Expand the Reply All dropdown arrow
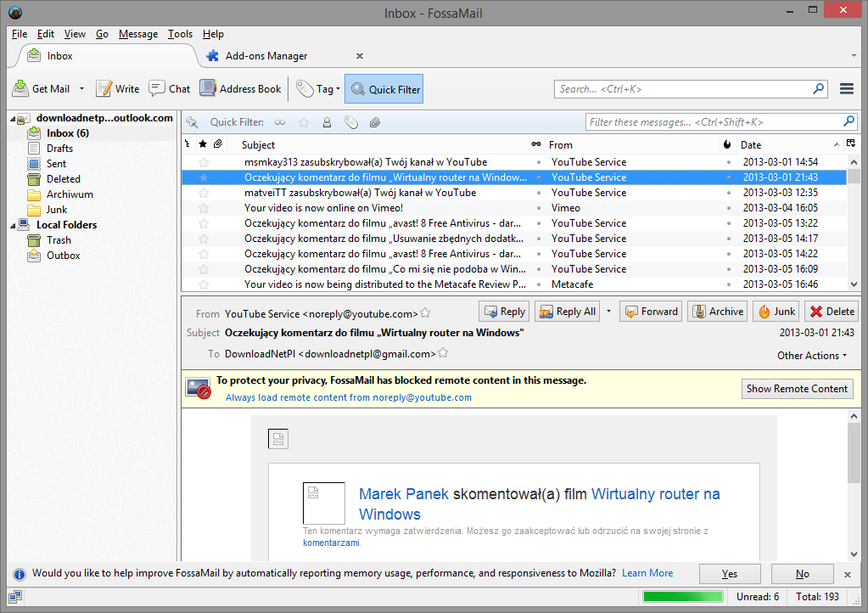868x613 pixels. tap(608, 312)
